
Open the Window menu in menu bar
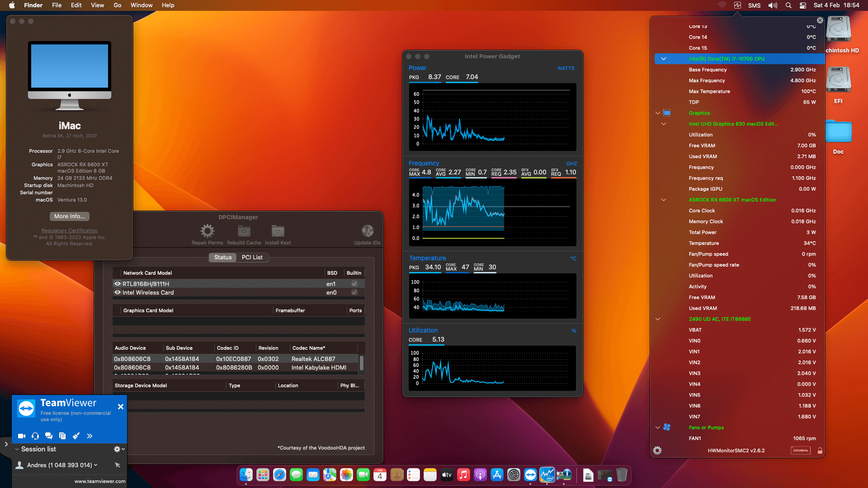(x=141, y=5)
